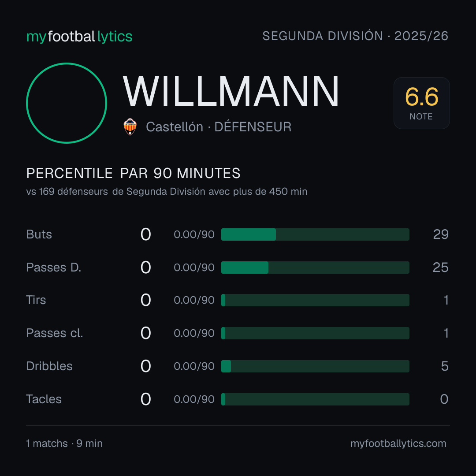476x476 pixels.
Task: Click the Castellón club crest icon
Action: (130, 126)
